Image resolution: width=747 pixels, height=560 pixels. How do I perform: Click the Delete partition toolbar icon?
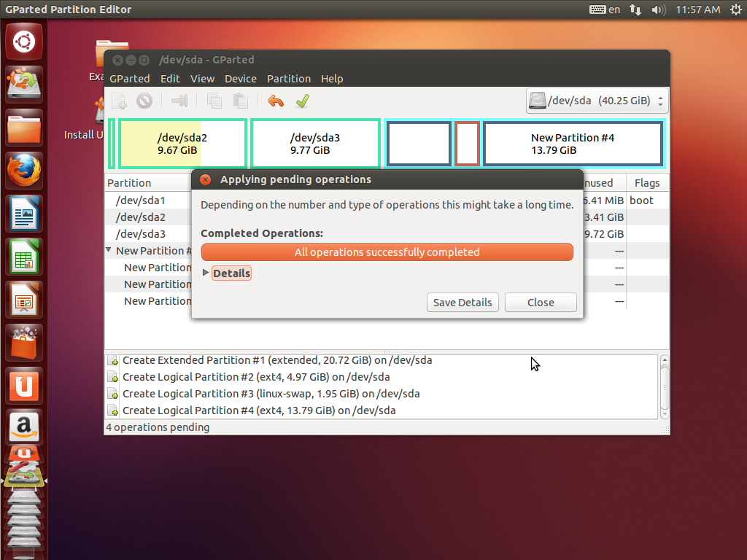point(144,101)
